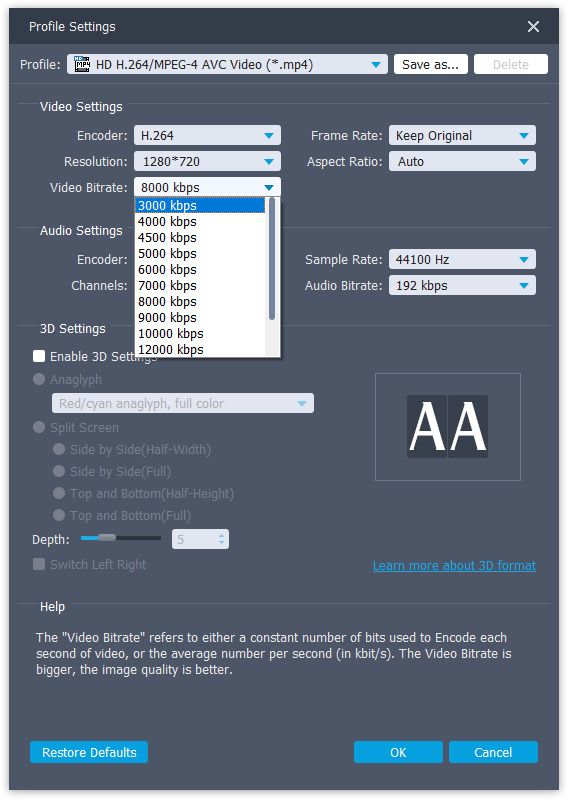Open the Red/cyan anaglyph dropdown
The height and width of the screenshot is (800, 568).
[x=183, y=404]
